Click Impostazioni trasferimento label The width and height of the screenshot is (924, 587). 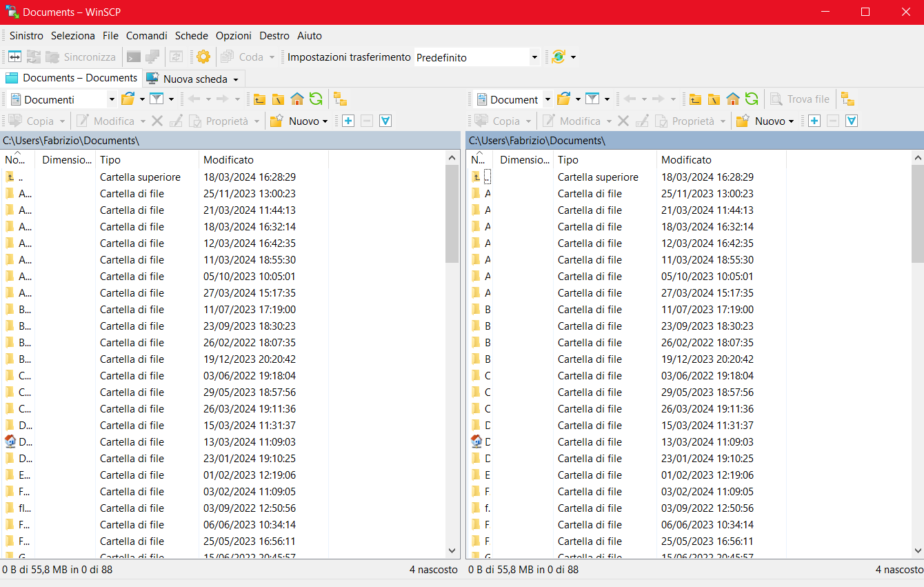click(349, 57)
